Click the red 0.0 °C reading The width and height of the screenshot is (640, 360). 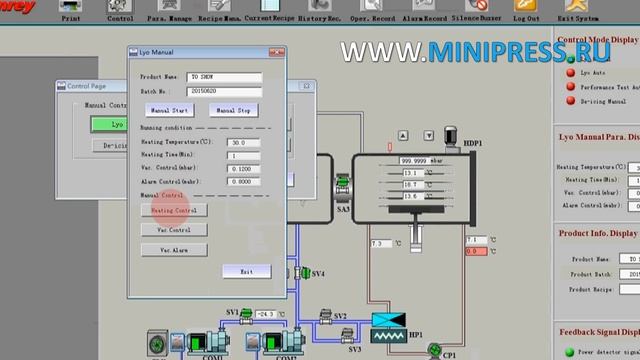click(476, 251)
